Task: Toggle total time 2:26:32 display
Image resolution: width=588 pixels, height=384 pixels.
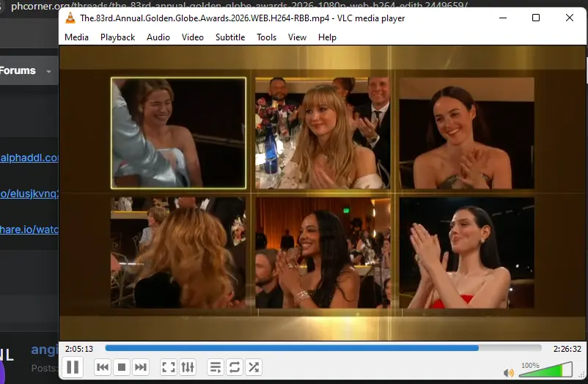Action: coord(567,349)
